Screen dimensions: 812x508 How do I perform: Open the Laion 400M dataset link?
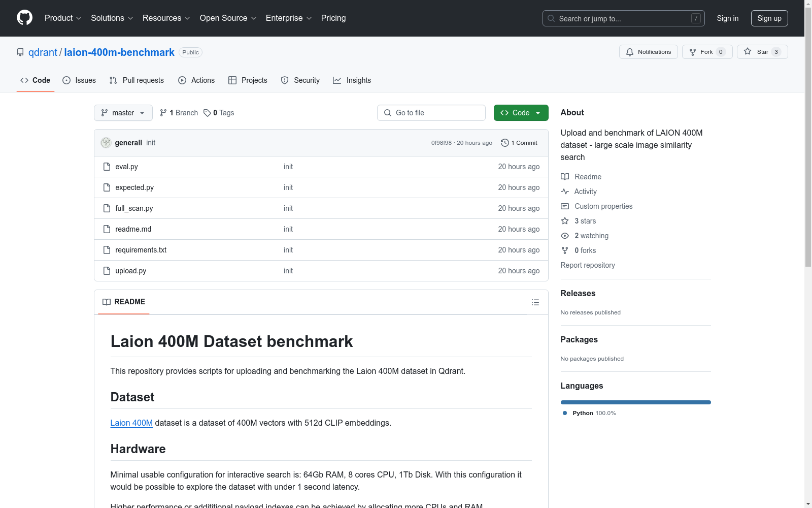point(131,423)
